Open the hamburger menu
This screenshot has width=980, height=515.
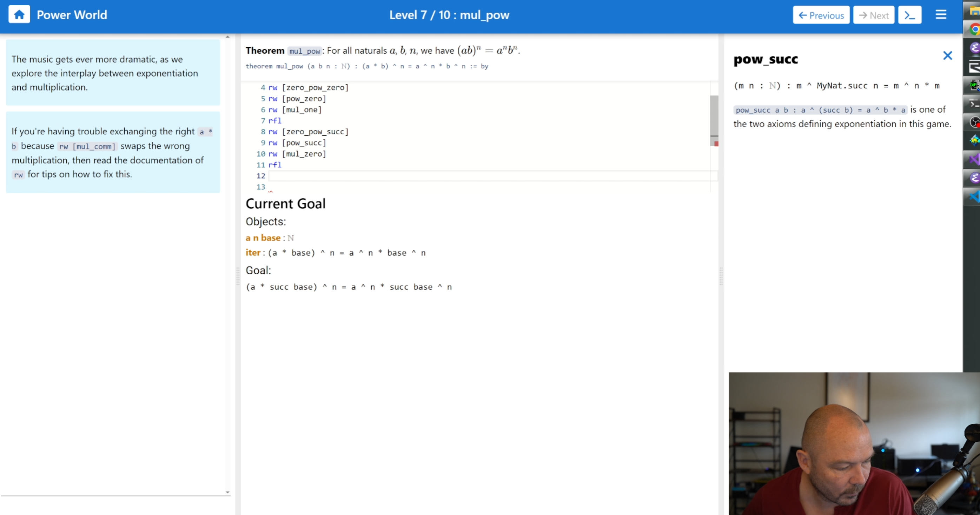coord(941,15)
